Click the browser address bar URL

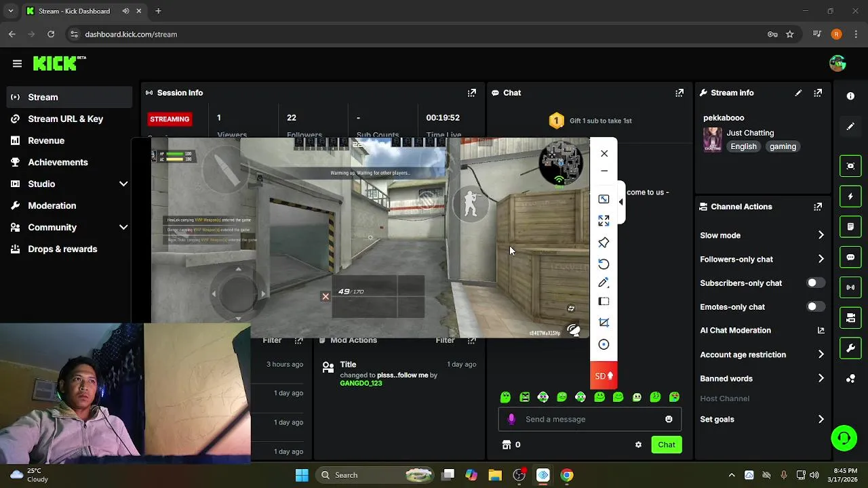point(131,34)
